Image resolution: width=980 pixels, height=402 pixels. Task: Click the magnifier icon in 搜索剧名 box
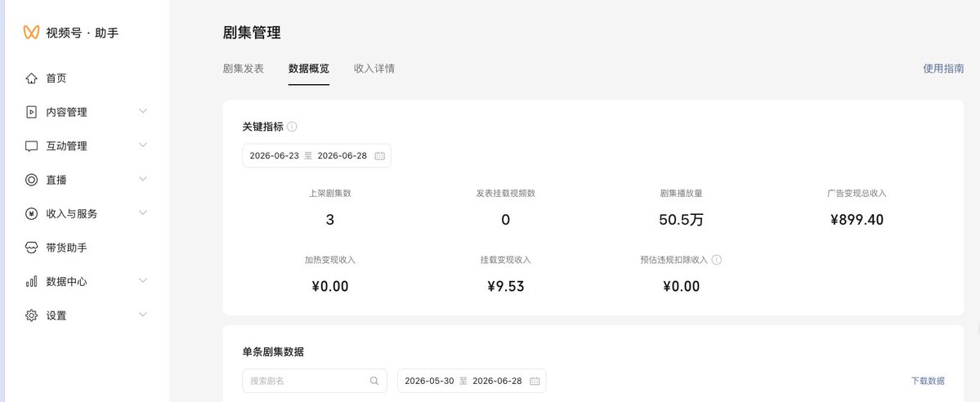(x=374, y=381)
